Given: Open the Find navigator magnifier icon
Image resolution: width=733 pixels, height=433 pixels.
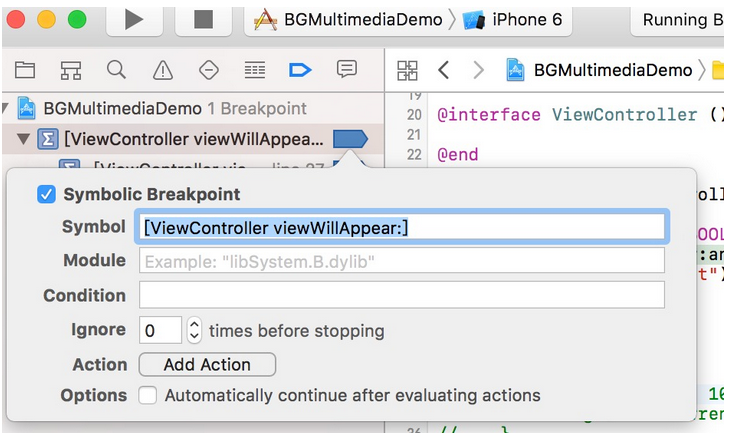Looking at the screenshot, I should pos(117,70).
